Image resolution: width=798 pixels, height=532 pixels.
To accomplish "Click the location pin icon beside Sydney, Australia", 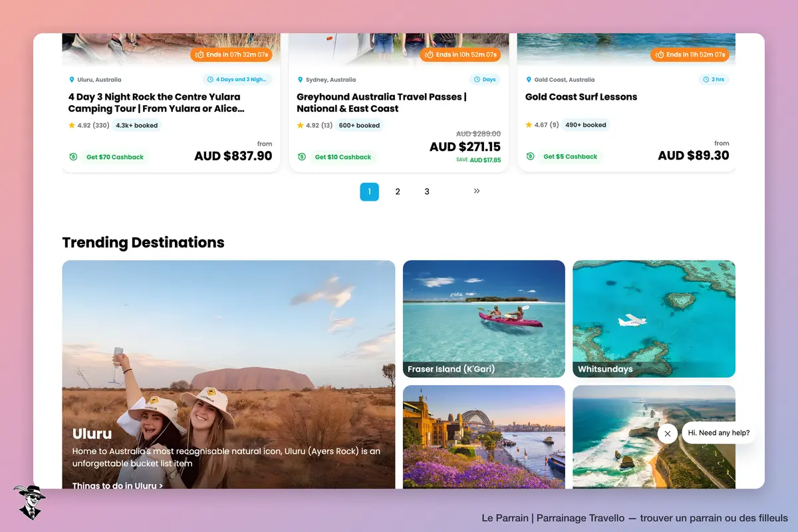I will coord(301,80).
